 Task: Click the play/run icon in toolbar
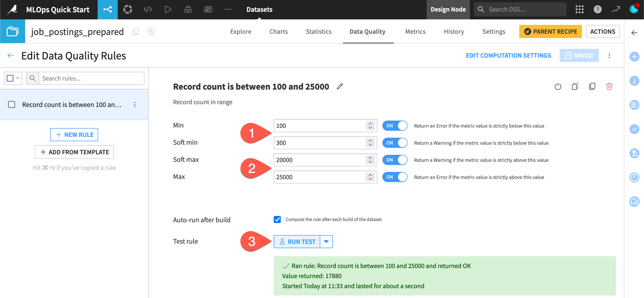[x=167, y=10]
